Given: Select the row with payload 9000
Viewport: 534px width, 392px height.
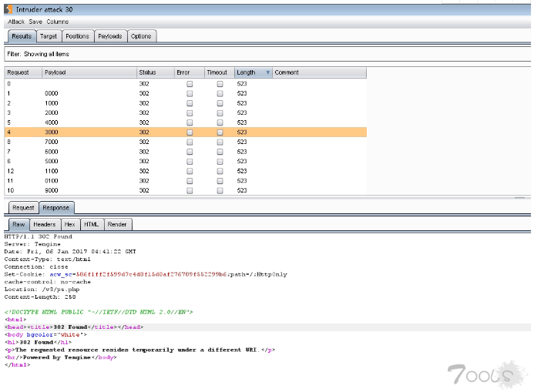Looking at the screenshot, I should click(186, 190).
